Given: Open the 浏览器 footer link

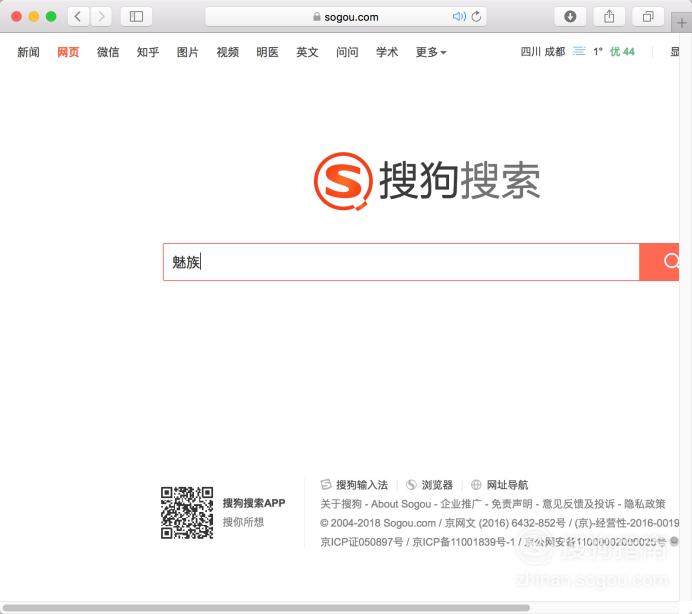Looking at the screenshot, I should click(437, 485).
